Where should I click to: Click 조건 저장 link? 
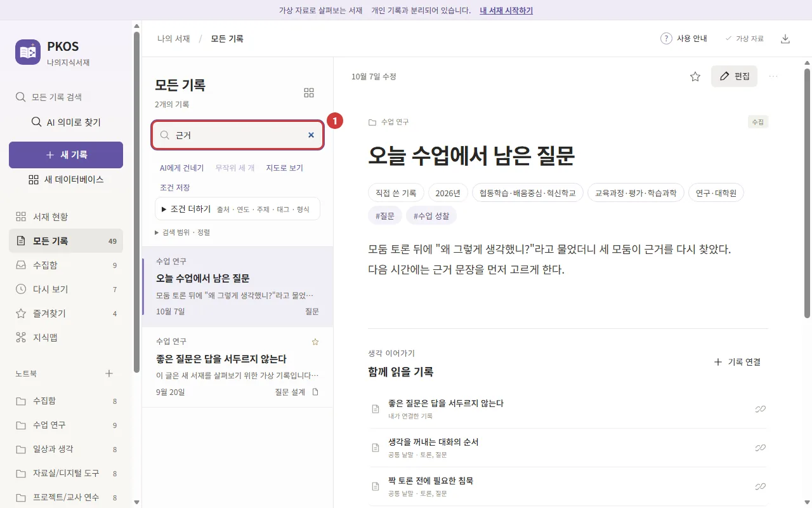click(174, 187)
